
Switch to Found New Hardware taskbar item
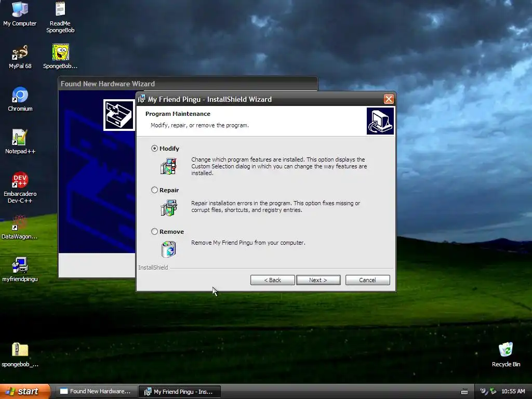pyautogui.click(x=96, y=392)
